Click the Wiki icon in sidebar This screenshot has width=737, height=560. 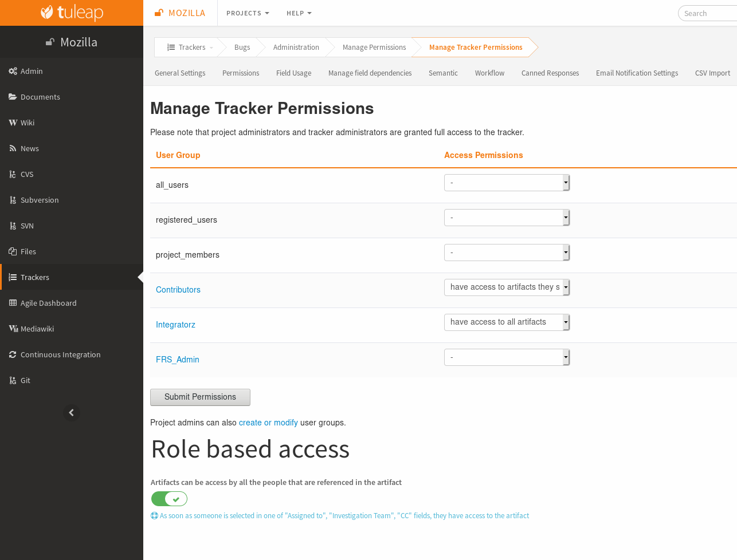[13, 123]
